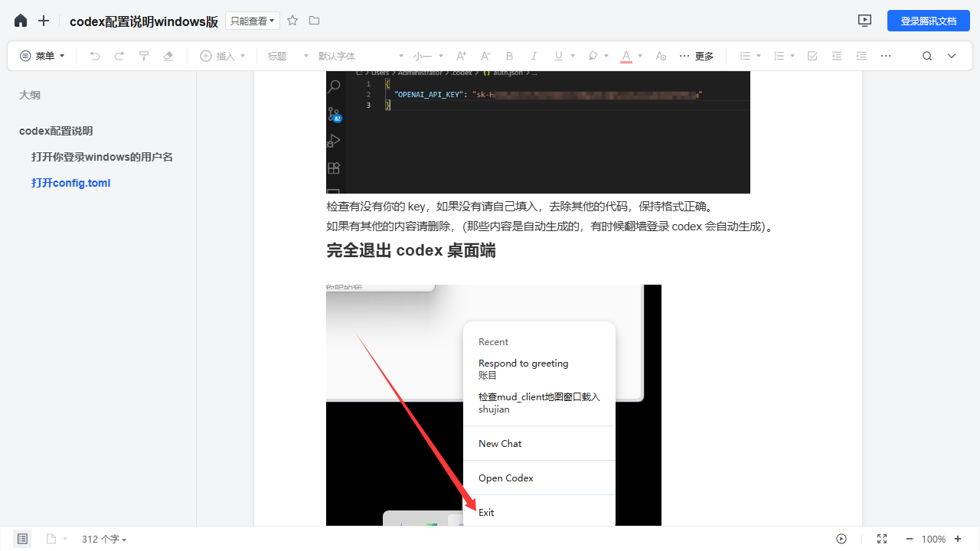
Task: Toggle bulleted list
Action: [745, 56]
